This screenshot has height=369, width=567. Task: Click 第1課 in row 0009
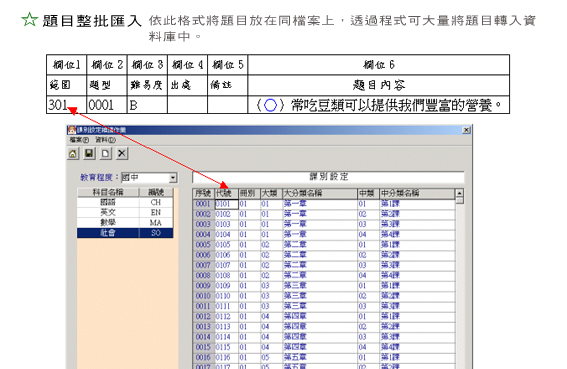pyautogui.click(x=390, y=286)
